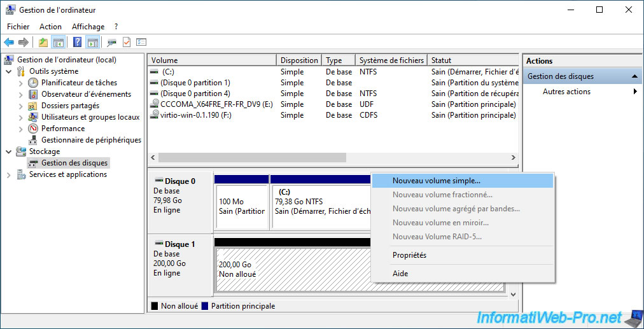The width and height of the screenshot is (644, 329).
Task: Click the Stockage node icon
Action: [21, 151]
